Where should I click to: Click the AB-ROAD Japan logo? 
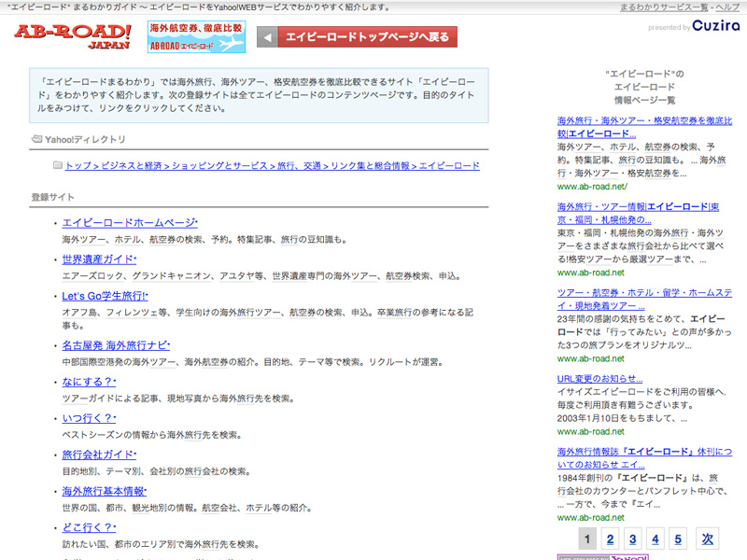[73, 36]
